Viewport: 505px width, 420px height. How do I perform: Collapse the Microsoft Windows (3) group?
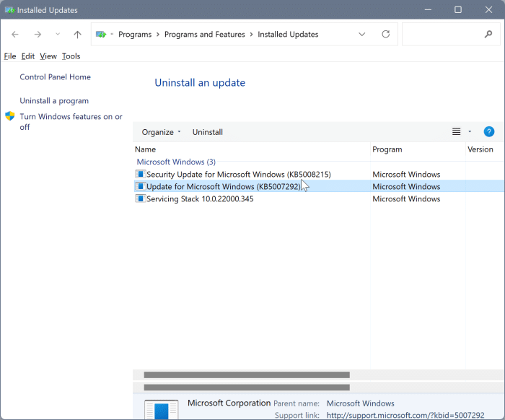(176, 162)
